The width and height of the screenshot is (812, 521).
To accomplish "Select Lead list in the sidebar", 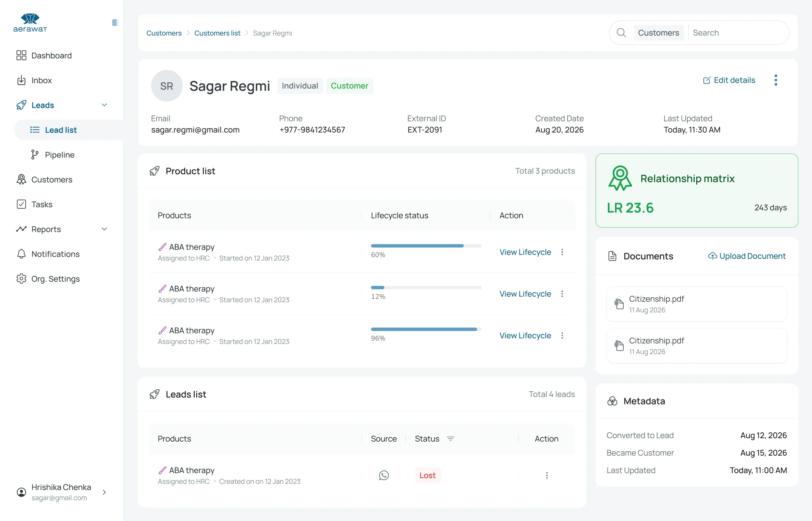I will pos(68,130).
